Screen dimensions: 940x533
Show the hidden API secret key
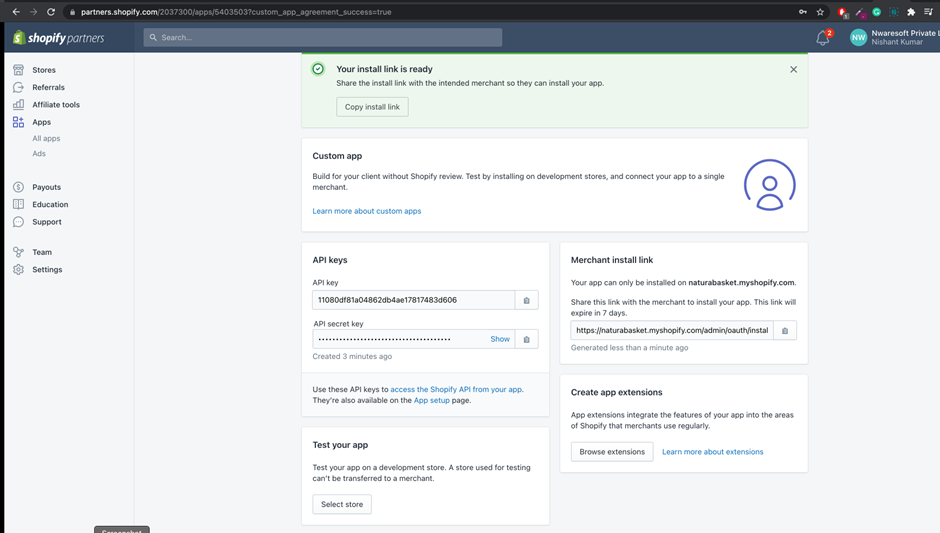[500, 339]
